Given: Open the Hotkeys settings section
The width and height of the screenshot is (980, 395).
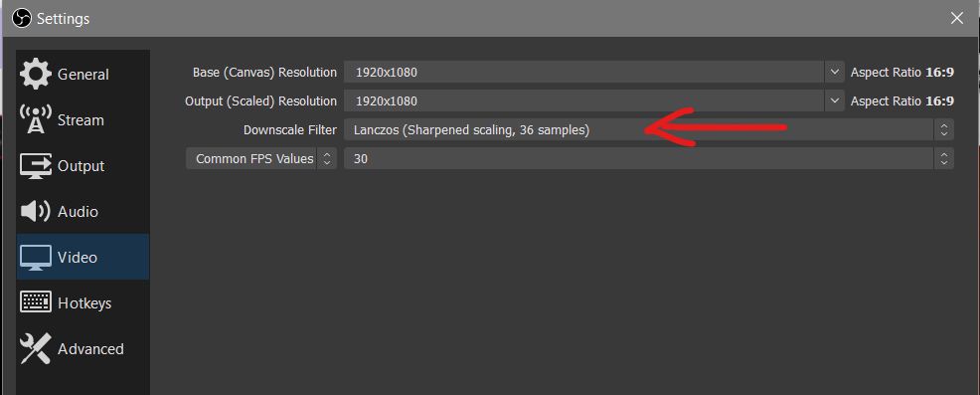Looking at the screenshot, I should (x=83, y=303).
